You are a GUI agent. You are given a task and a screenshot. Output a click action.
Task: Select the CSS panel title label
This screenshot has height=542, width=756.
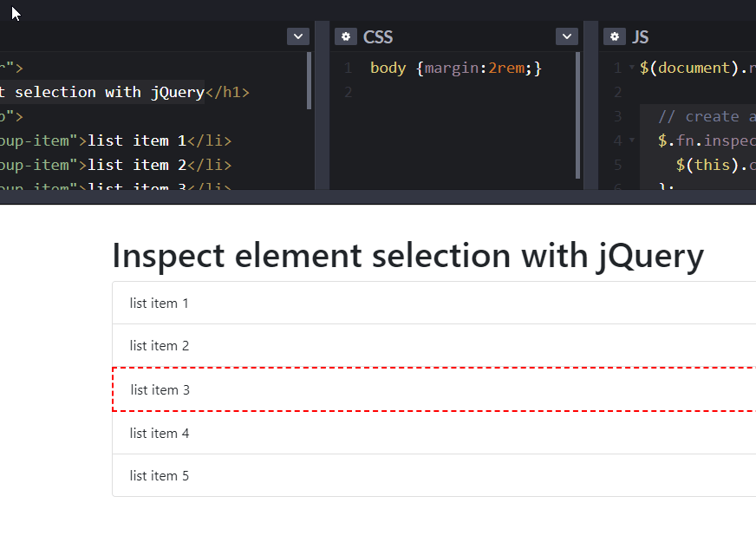tap(378, 37)
